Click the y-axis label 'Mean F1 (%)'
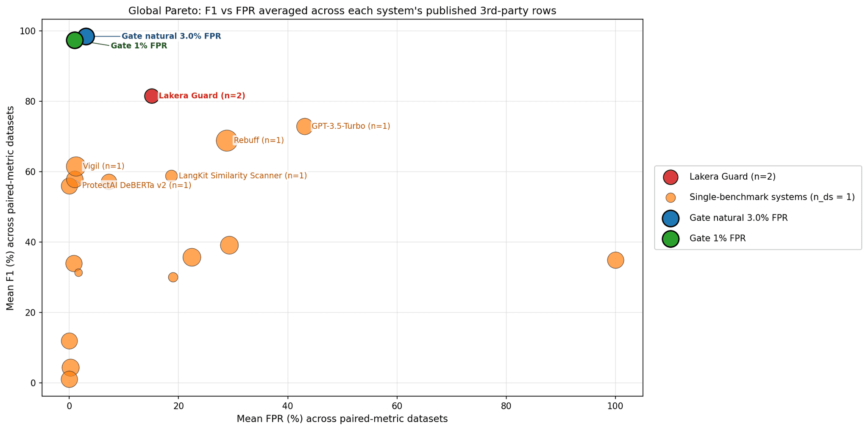This screenshot has height=430, width=868. pos(11,208)
